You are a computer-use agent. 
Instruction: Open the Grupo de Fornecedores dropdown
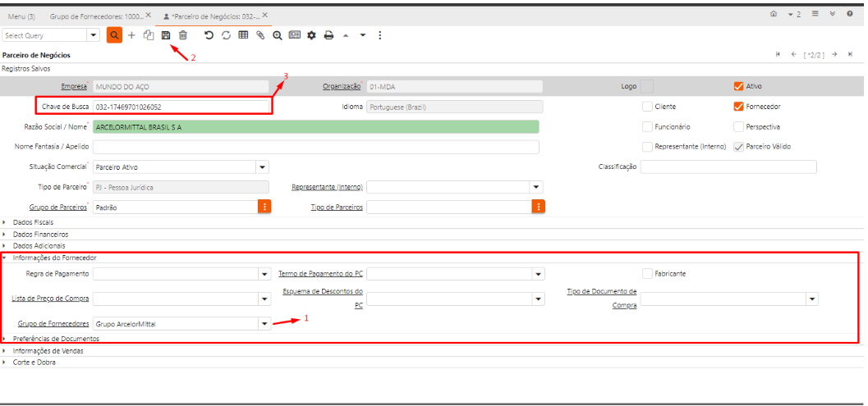coord(263,323)
